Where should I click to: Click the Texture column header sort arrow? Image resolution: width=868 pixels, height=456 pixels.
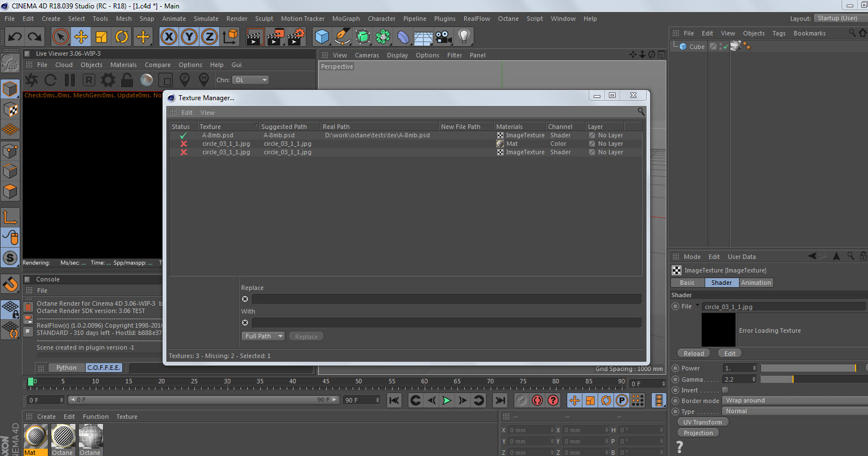(256, 126)
